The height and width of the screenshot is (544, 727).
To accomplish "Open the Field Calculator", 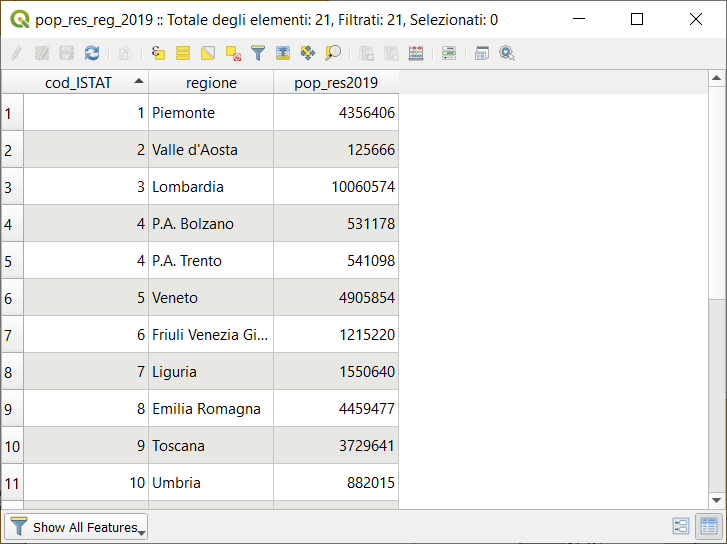I will point(416,53).
